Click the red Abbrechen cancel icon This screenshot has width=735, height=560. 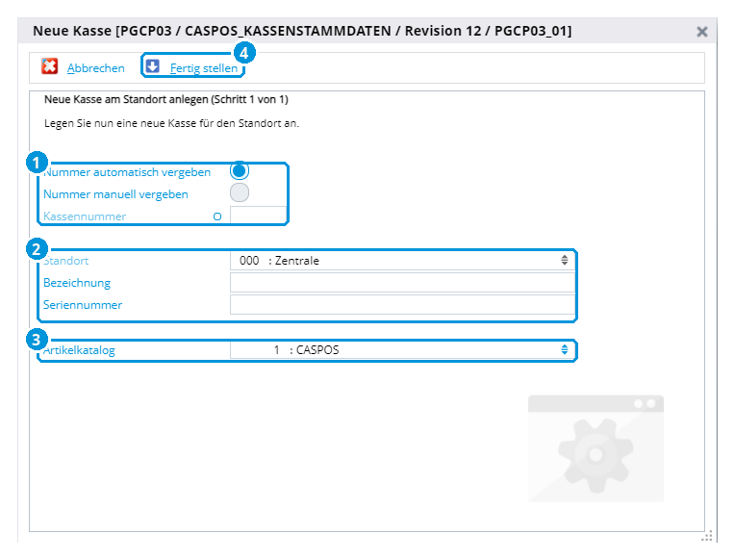point(49,66)
